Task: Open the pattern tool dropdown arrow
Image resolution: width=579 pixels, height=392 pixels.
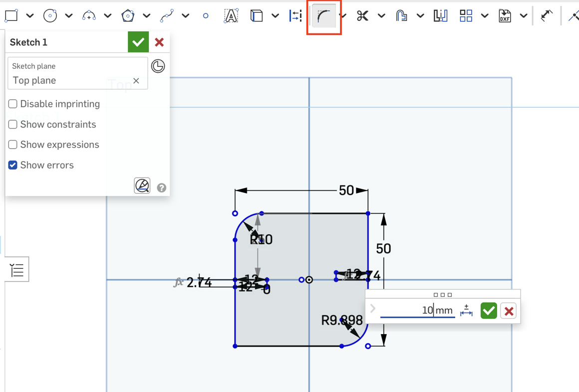Action: (485, 16)
